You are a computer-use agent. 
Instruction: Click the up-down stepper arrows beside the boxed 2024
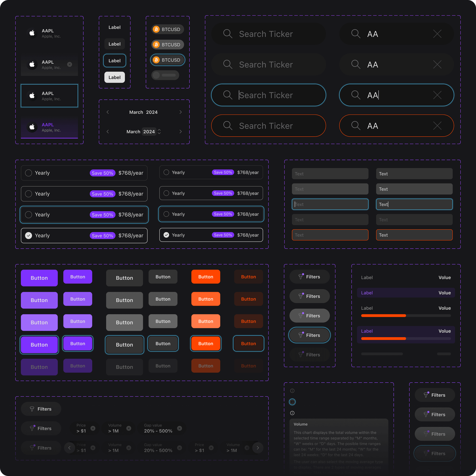coord(159,132)
